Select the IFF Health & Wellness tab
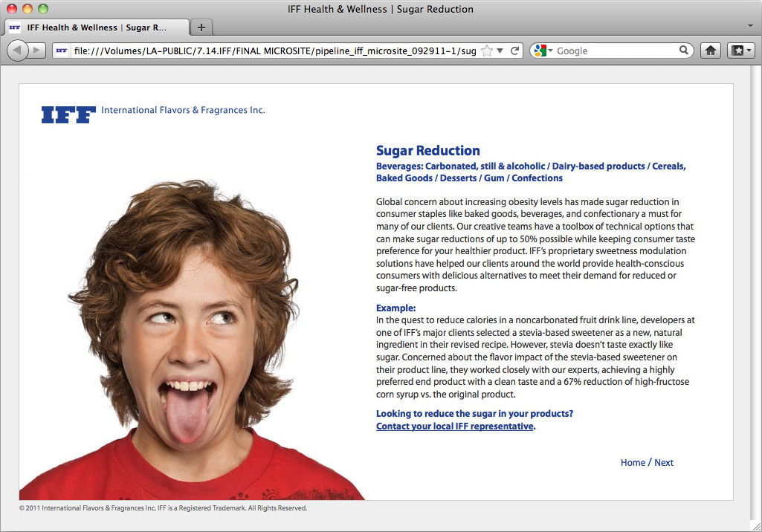Image resolution: width=762 pixels, height=532 pixels. coord(97,27)
